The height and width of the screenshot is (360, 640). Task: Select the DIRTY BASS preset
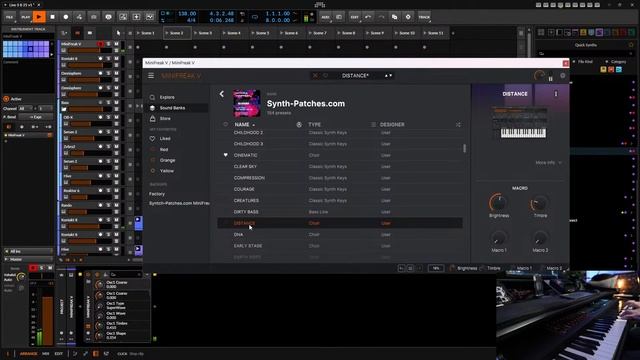pyautogui.click(x=340, y=212)
